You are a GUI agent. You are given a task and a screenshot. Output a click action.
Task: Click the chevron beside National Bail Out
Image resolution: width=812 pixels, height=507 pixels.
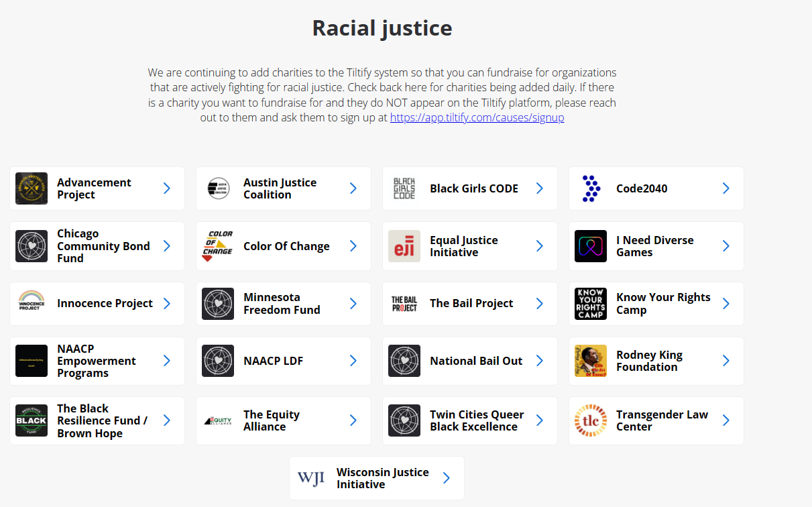(x=540, y=361)
